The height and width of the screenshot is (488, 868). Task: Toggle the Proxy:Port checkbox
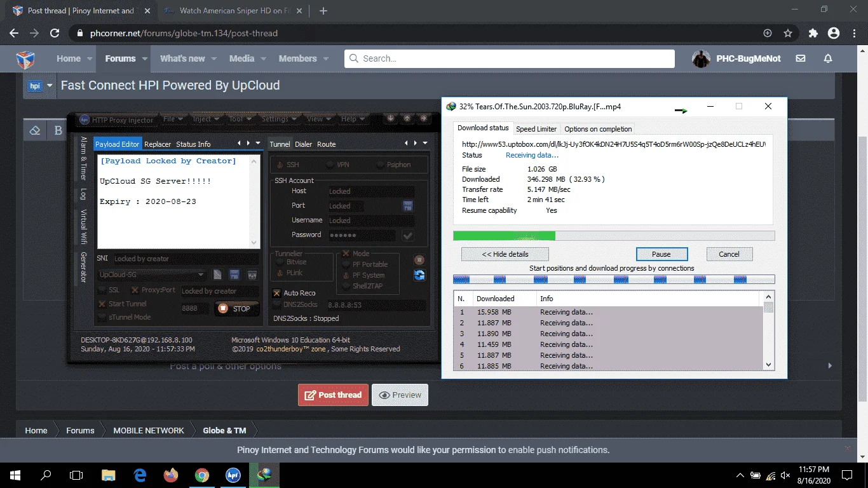click(135, 290)
